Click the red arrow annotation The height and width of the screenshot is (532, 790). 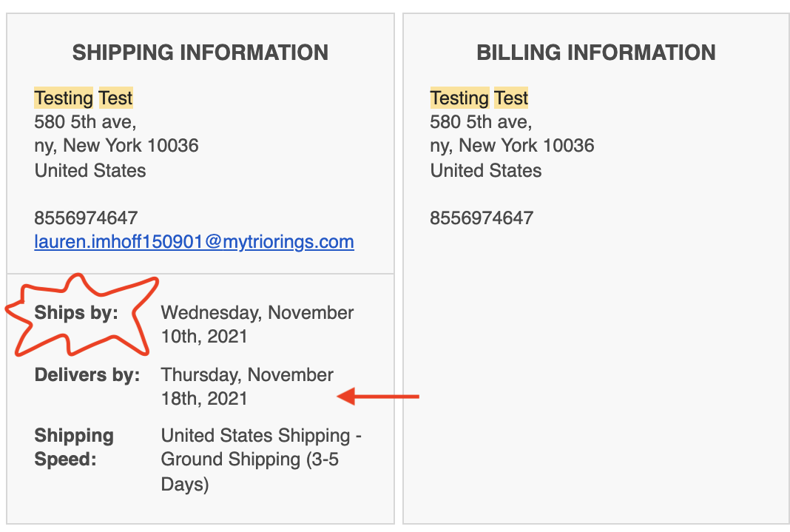(378, 397)
